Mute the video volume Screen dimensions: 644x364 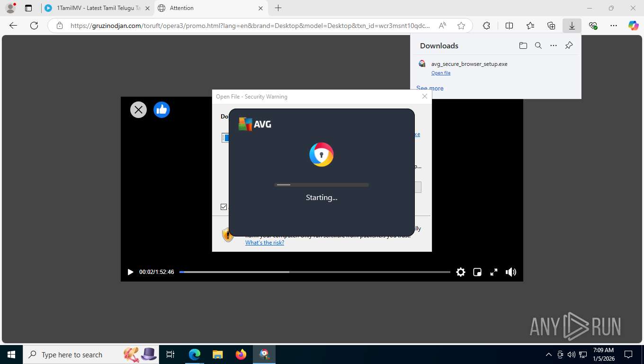coord(511,272)
